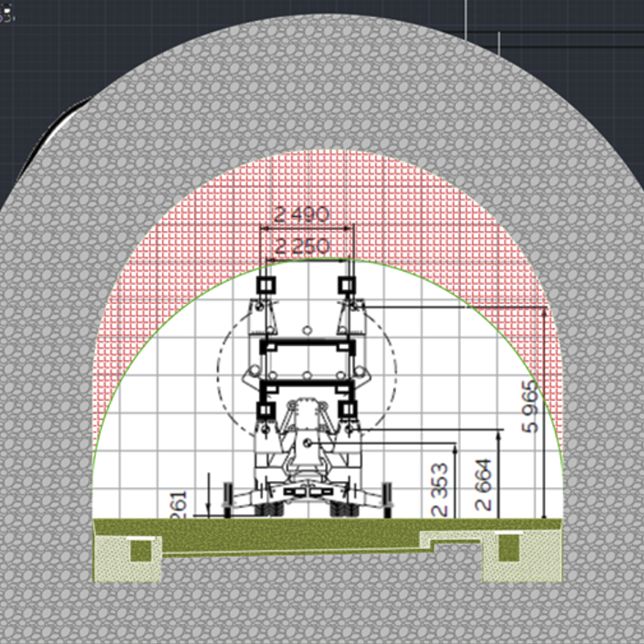Viewport: 644px width, 644px height.
Task: Click the top-left black boom head square
Action: pyautogui.click(x=266, y=286)
